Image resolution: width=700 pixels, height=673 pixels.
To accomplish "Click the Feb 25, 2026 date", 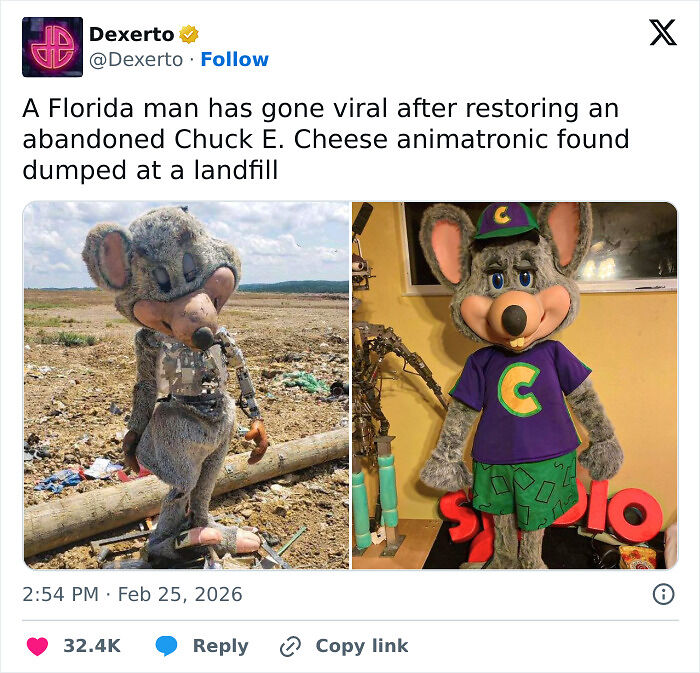I will tap(180, 594).
